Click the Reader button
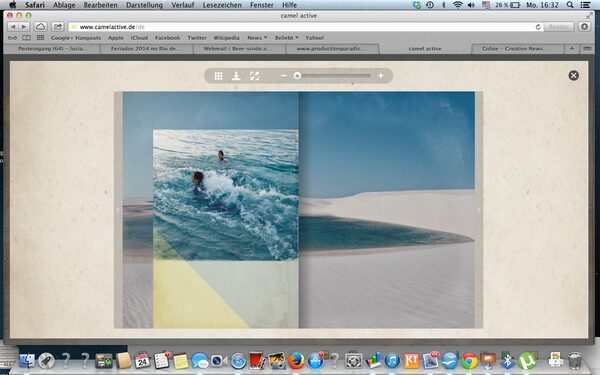Image resolution: width=600 pixels, height=375 pixels. click(559, 27)
